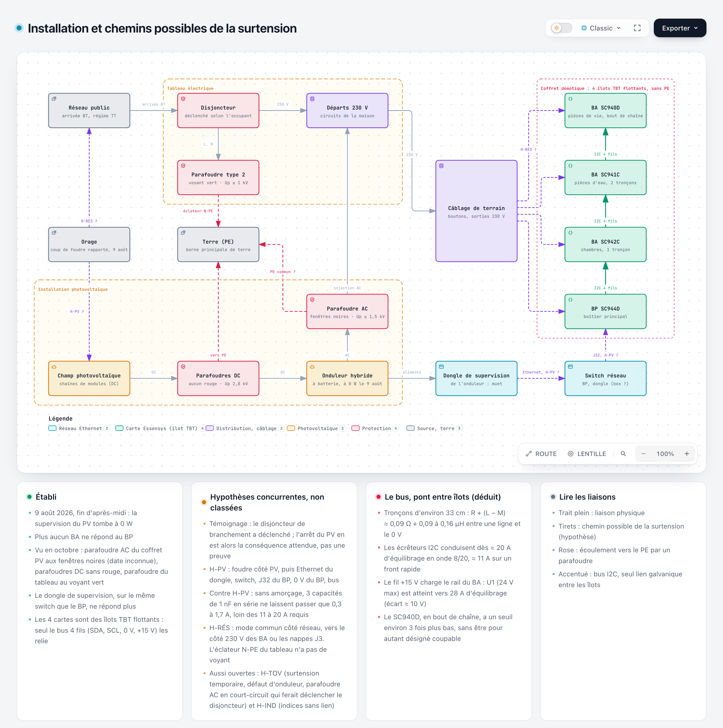Click the Switch réseau window icon
The height and width of the screenshot is (728, 723).
coord(570,367)
